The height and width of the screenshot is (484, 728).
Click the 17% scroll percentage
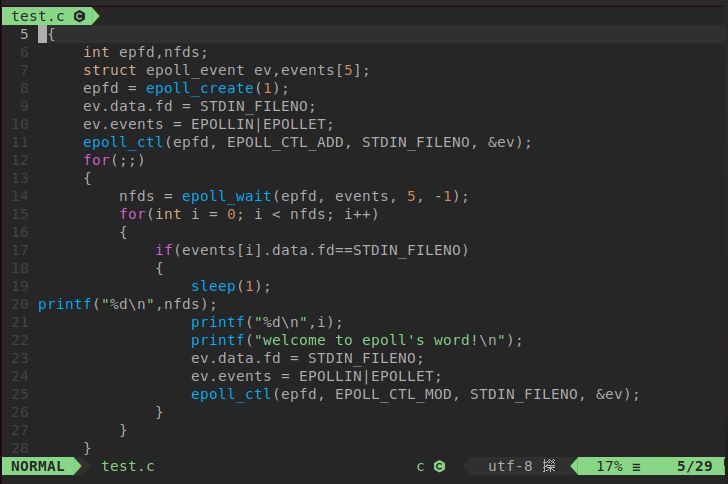pos(609,466)
